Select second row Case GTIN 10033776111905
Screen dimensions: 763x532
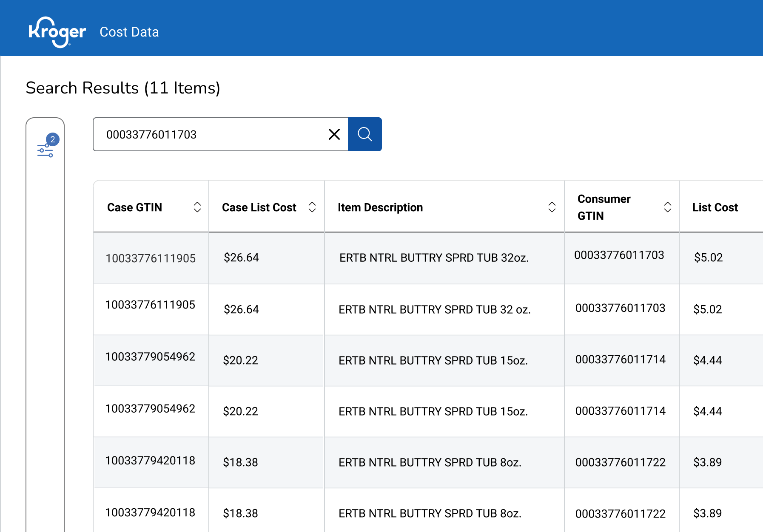point(150,305)
